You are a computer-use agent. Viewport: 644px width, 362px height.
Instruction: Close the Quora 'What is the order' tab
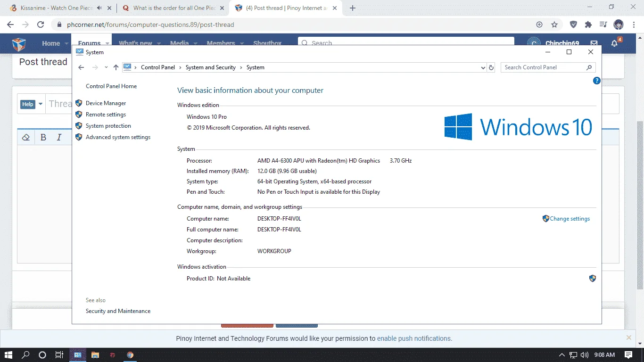click(x=222, y=8)
